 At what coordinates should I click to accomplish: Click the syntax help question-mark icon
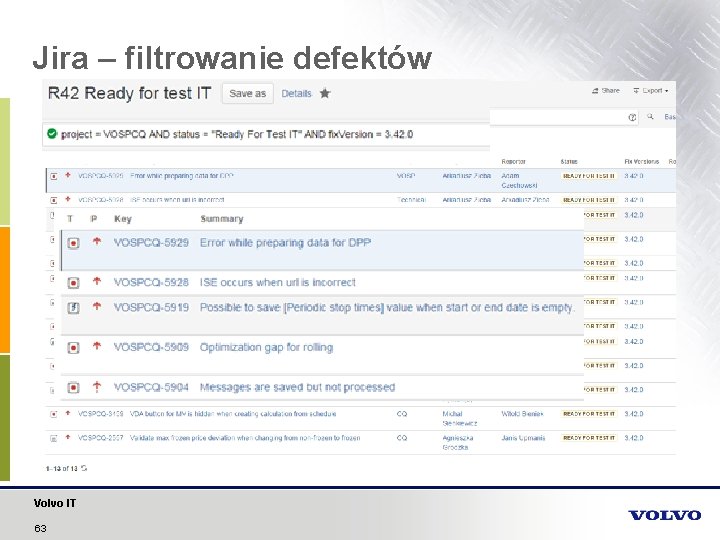(x=632, y=118)
